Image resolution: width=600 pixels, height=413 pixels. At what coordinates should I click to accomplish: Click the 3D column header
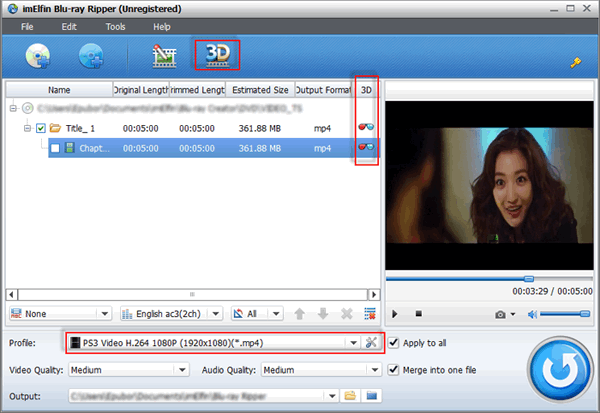[x=366, y=90]
